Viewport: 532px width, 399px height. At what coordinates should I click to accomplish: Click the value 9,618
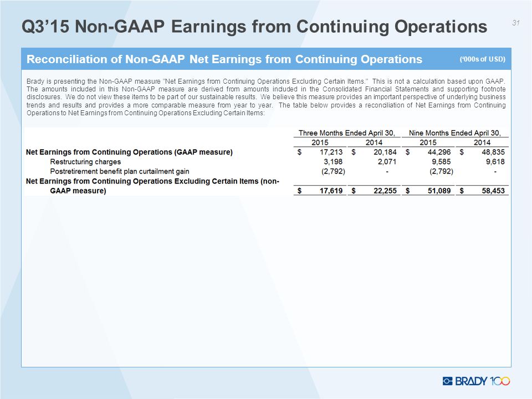495,162
